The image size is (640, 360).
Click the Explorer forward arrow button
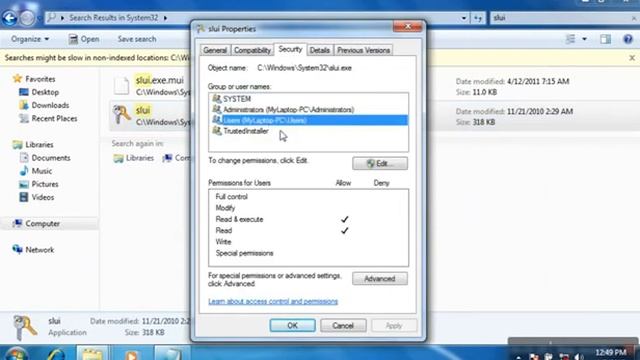[27, 18]
